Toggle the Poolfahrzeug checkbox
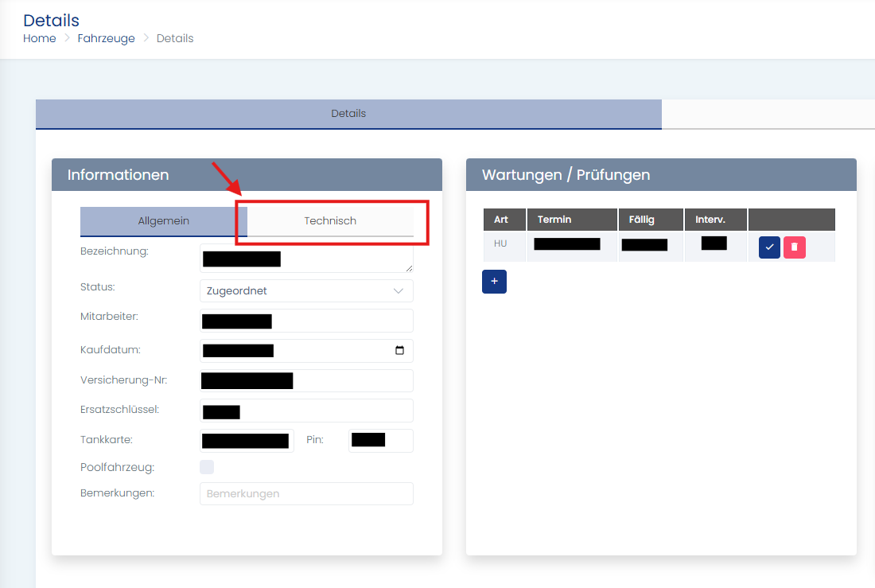Viewport: 875px width, 588px height. [207, 467]
